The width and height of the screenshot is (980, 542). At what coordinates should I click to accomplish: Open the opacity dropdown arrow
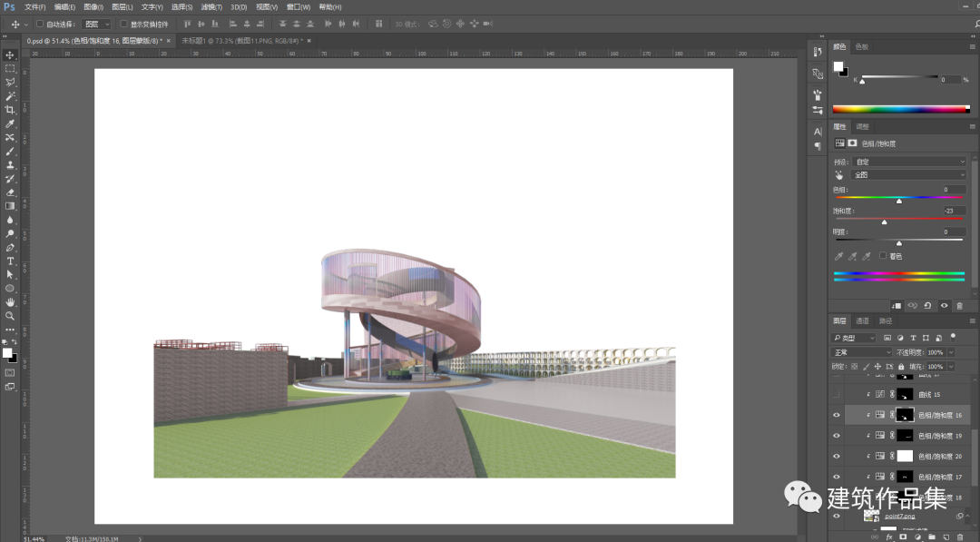(x=951, y=352)
